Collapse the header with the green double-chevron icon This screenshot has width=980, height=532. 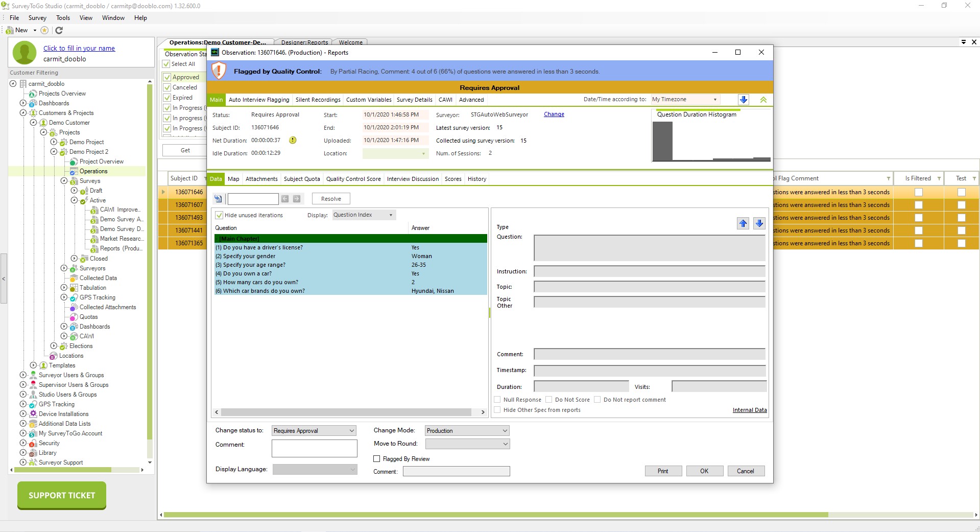point(763,100)
